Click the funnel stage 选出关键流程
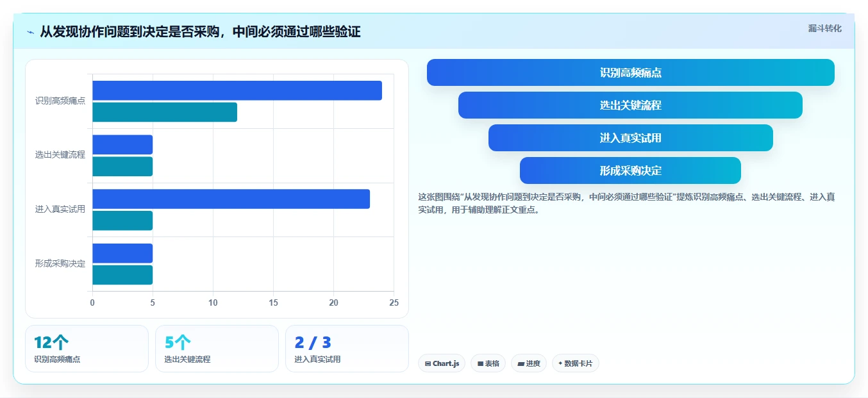This screenshot has width=868, height=398. (x=630, y=105)
